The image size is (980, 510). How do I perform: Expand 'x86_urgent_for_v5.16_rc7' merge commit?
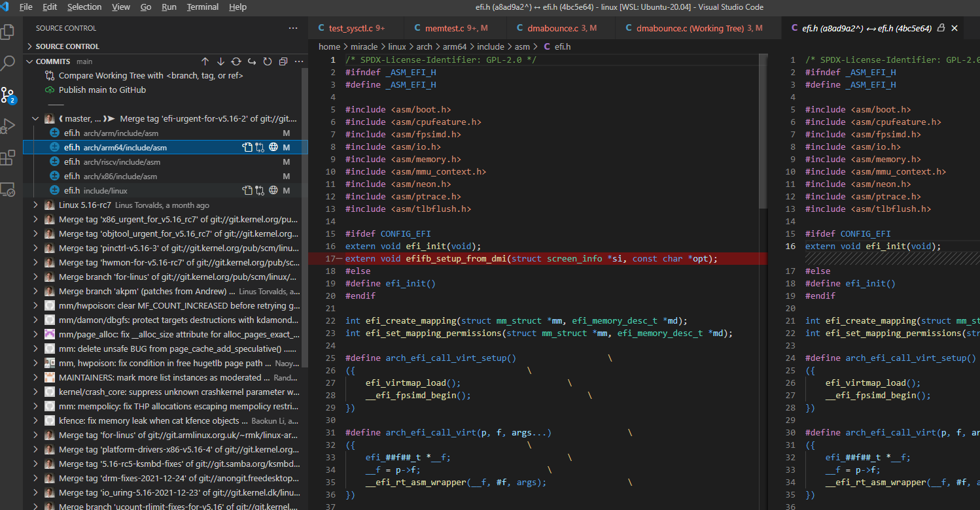(x=36, y=219)
